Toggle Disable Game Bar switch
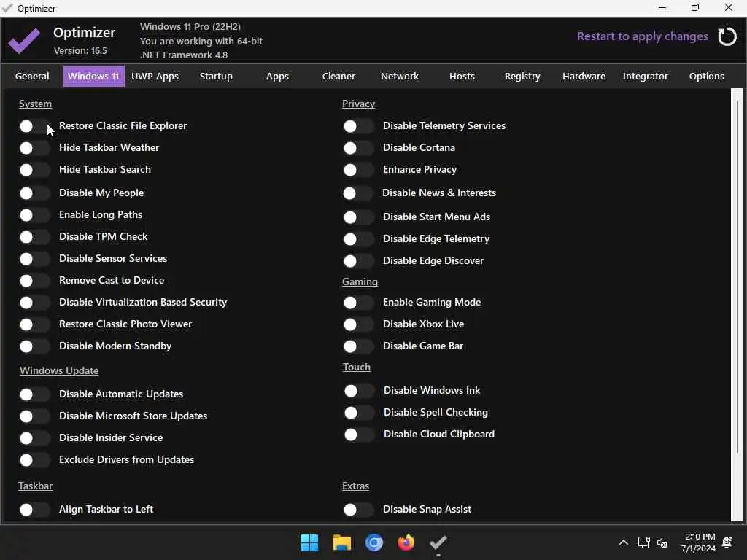 tap(358, 346)
